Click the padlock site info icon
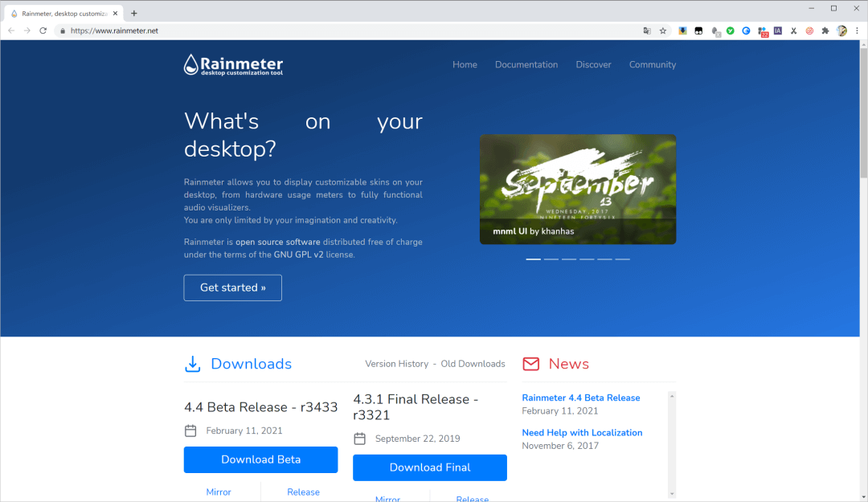868x502 pixels. click(x=63, y=31)
